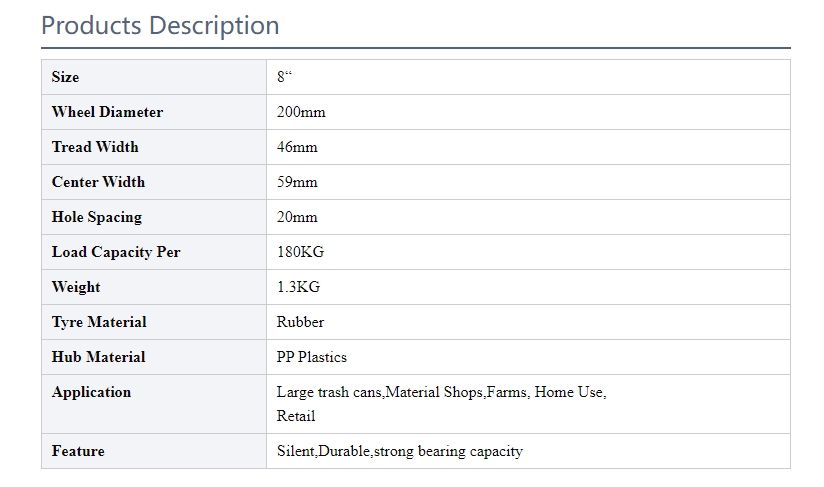Click the Weight row label
Screen dimensions: 824x487
click(76, 287)
